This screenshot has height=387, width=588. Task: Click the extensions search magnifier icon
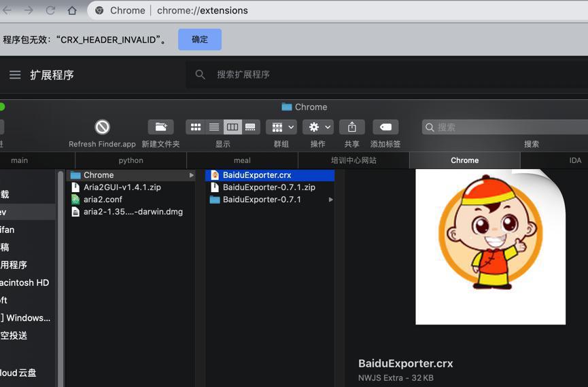[201, 75]
